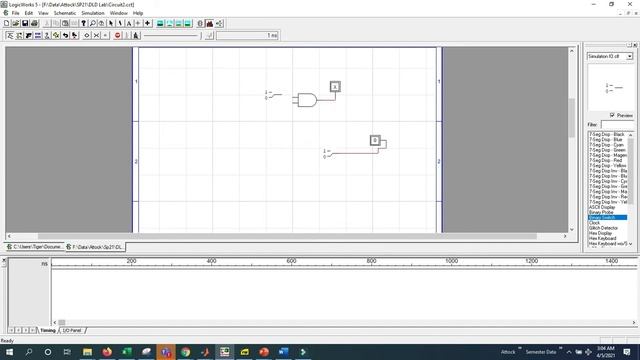Image resolution: width=640 pixels, height=360 pixels.
Task: Click the walking figure Run simulation icon
Action: pyautogui.click(x=136, y=36)
